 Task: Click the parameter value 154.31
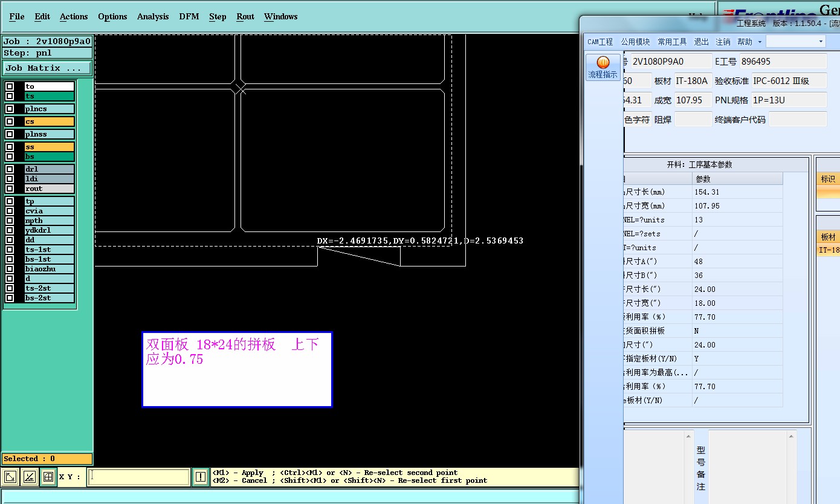tap(737, 192)
